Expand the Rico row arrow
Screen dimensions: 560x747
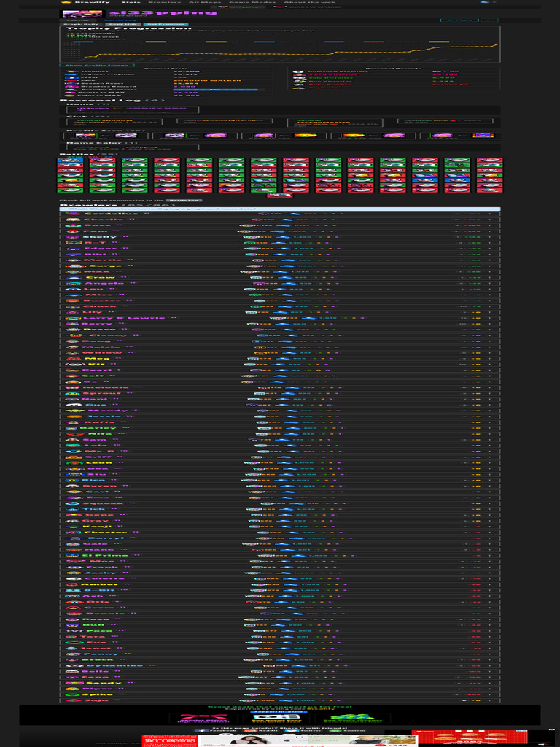[x=489, y=480]
